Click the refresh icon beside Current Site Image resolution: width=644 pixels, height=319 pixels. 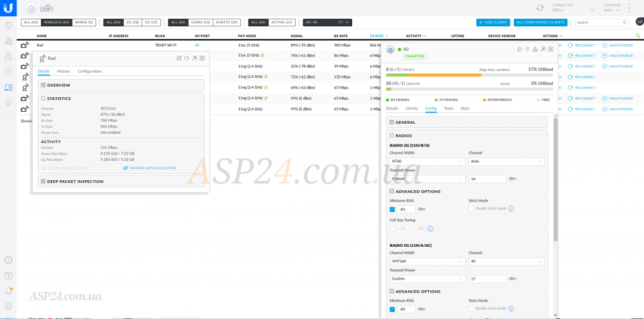540,8
